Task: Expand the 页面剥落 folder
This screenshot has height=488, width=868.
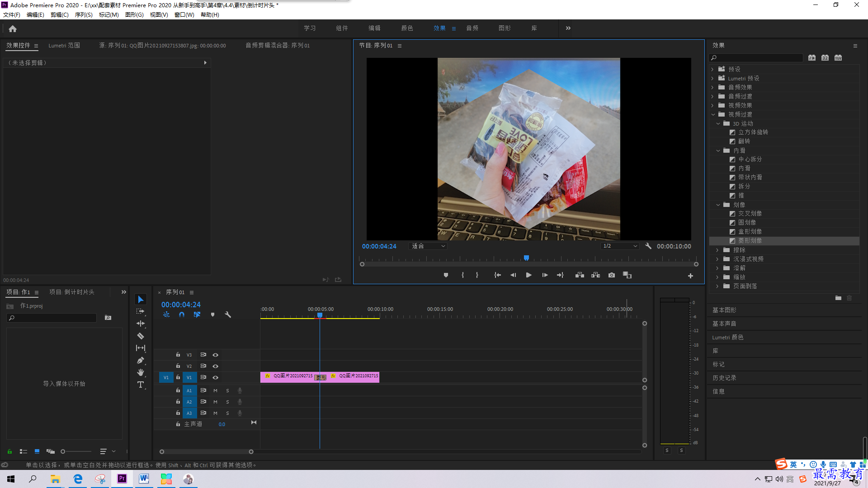Action: pos(717,286)
